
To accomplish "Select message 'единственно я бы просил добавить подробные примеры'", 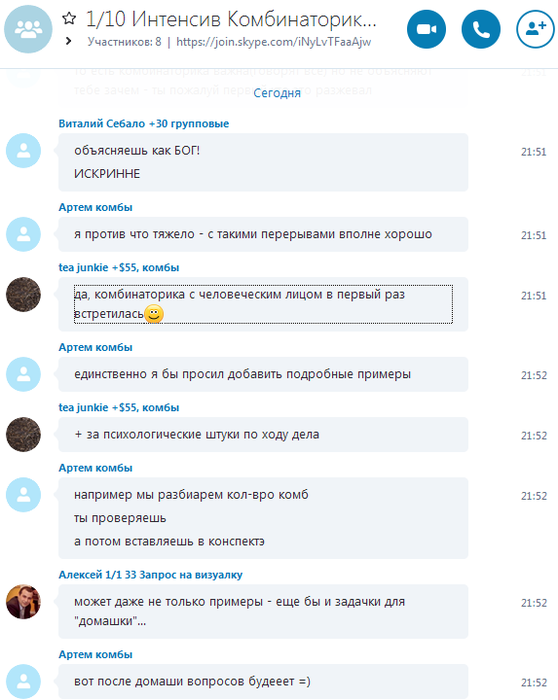I will pos(263,374).
